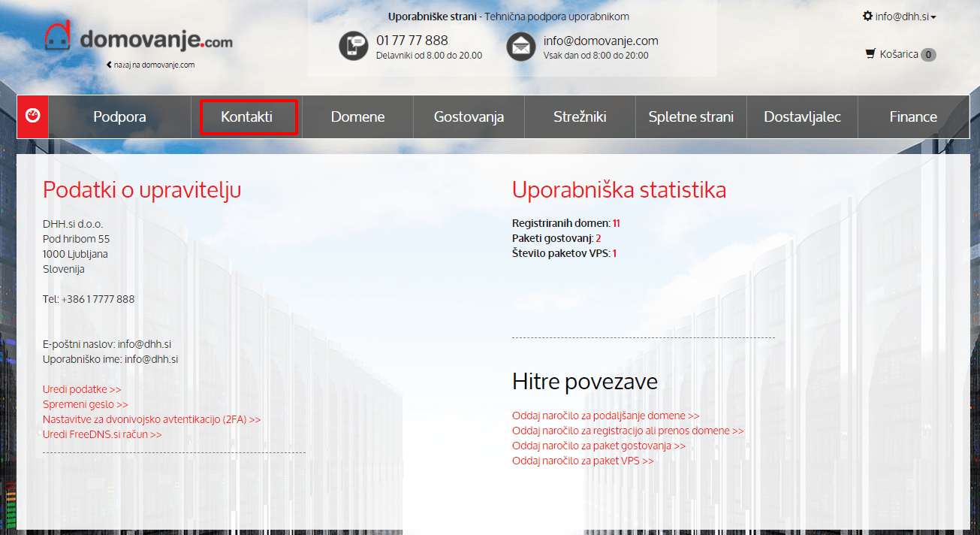The width and height of the screenshot is (980, 535).
Task: Click 'Oddaj naročilo za podaljšanje domene' link
Action: [605, 416]
